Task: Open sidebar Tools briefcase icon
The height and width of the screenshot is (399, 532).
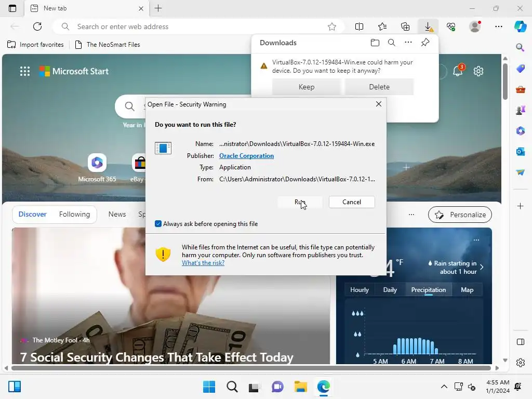Action: [x=520, y=89]
